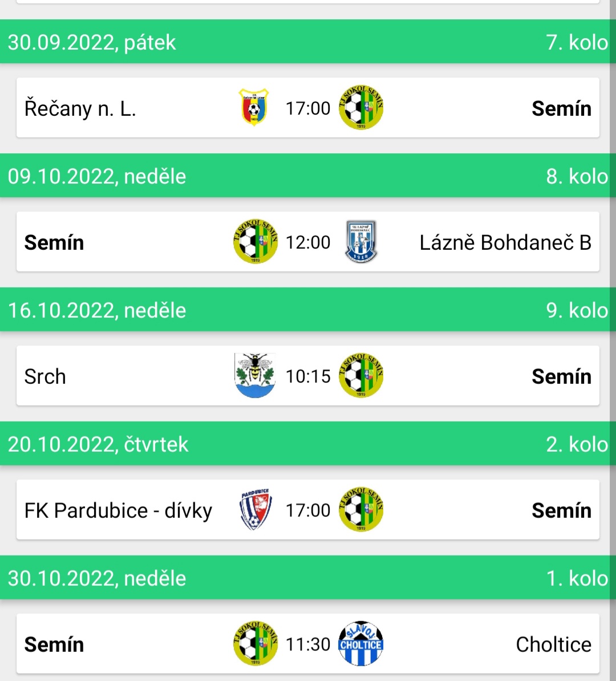Tap Sokol Semín crest in the 17:00 Řečany match
The width and height of the screenshot is (616, 681).
click(x=361, y=107)
